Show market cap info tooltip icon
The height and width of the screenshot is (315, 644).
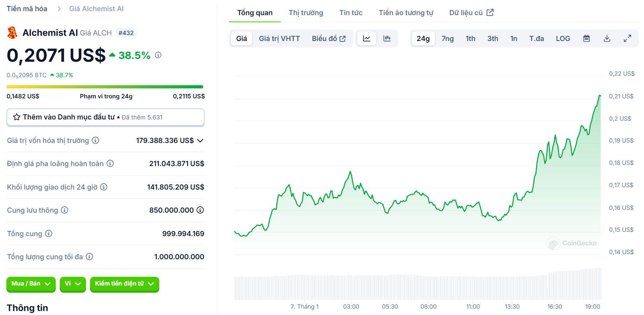[x=95, y=140]
